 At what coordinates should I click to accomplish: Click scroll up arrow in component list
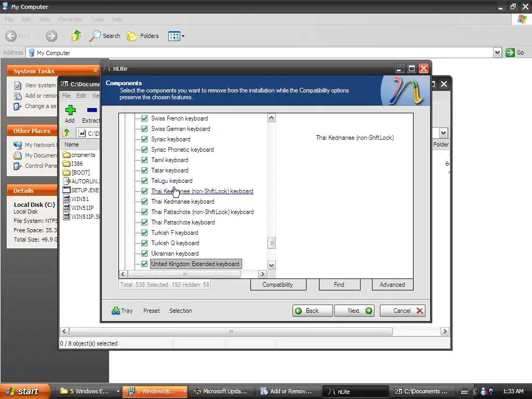coord(271,118)
